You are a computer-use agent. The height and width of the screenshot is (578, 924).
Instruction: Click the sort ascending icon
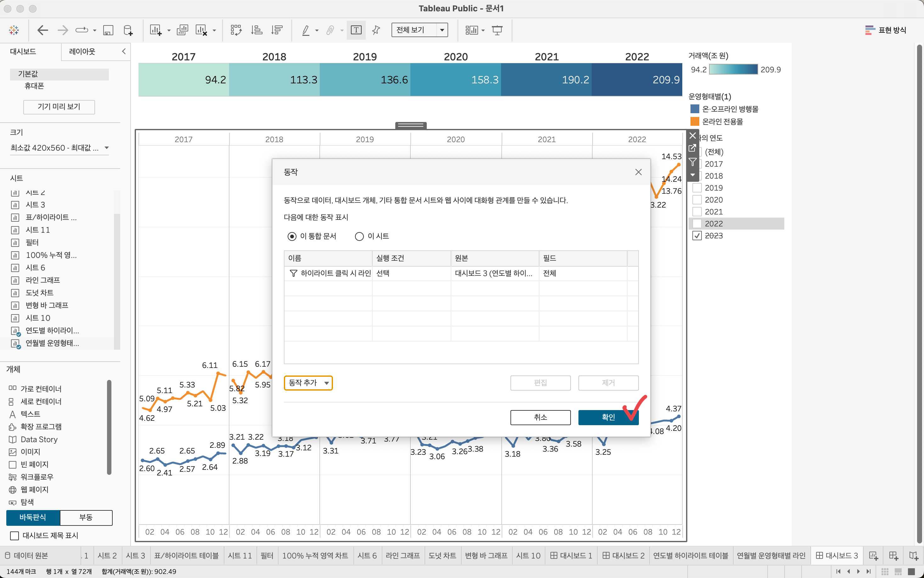click(x=256, y=30)
